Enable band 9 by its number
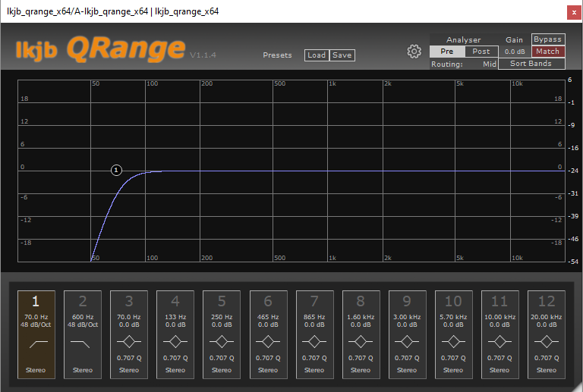 (x=407, y=301)
